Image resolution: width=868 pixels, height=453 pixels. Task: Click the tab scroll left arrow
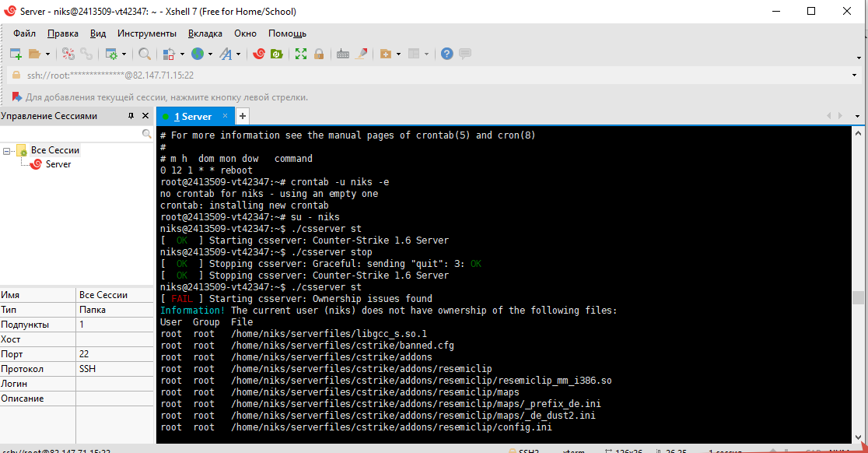tap(828, 116)
